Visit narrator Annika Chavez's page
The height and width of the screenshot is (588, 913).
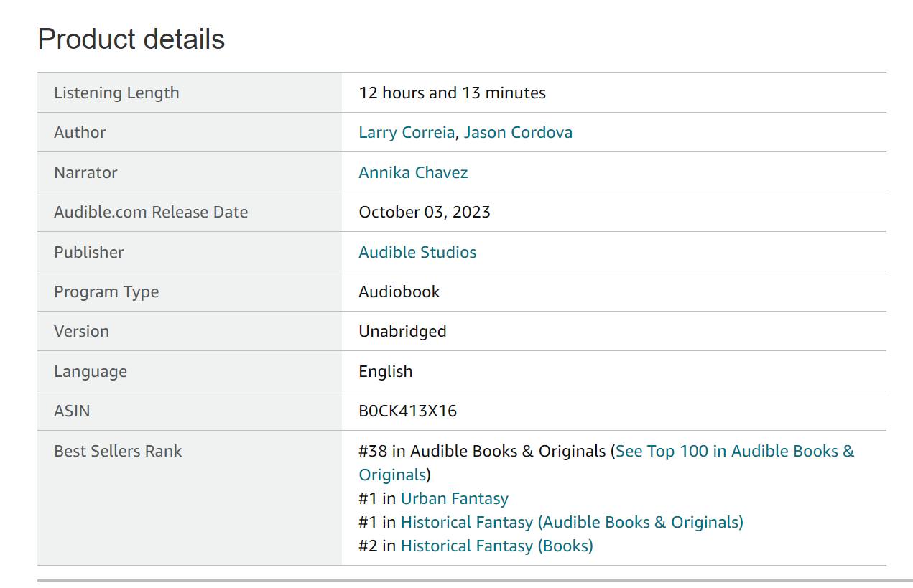pos(413,172)
